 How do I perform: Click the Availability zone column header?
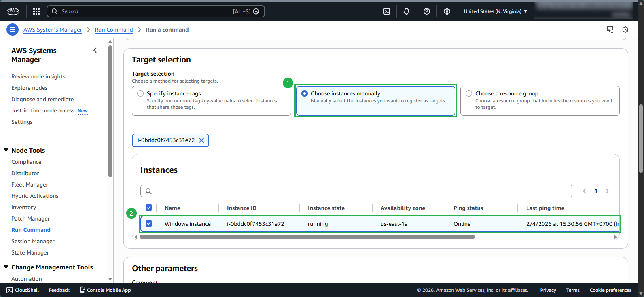[x=403, y=208]
